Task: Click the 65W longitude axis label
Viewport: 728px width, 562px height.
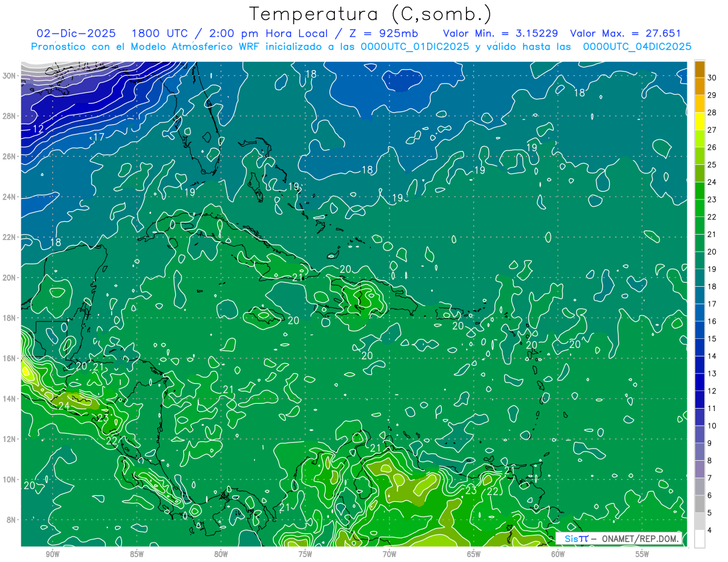Action: click(x=474, y=554)
